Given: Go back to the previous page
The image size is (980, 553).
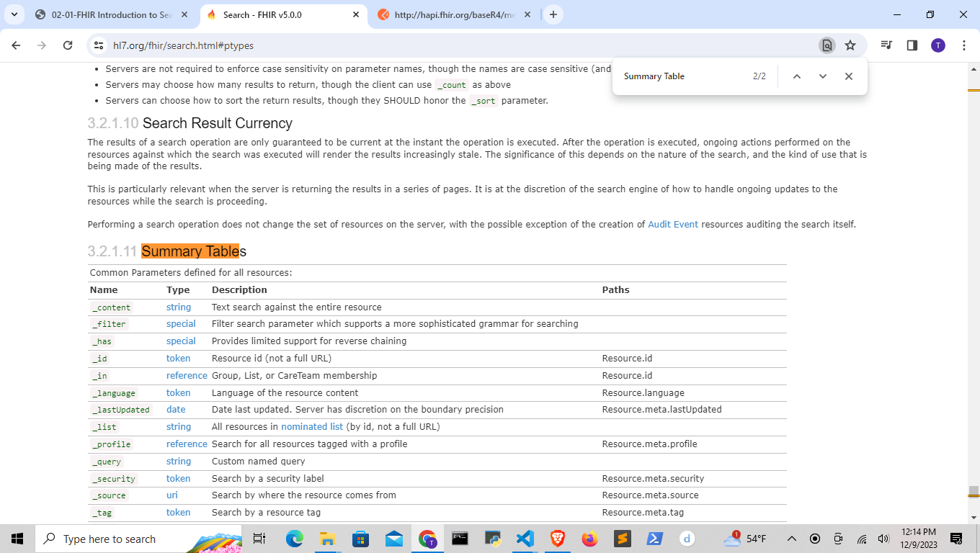Looking at the screenshot, I should [17, 45].
